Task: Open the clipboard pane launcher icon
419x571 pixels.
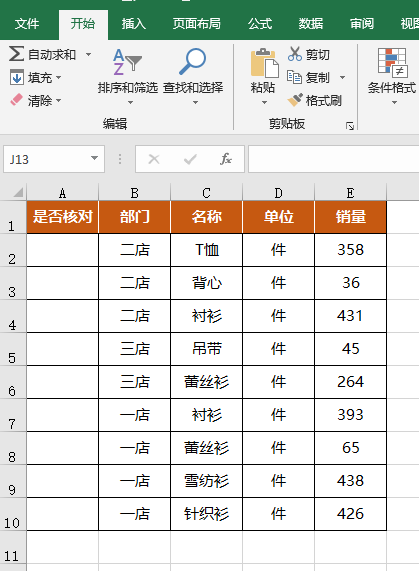Action: pyautogui.click(x=350, y=126)
